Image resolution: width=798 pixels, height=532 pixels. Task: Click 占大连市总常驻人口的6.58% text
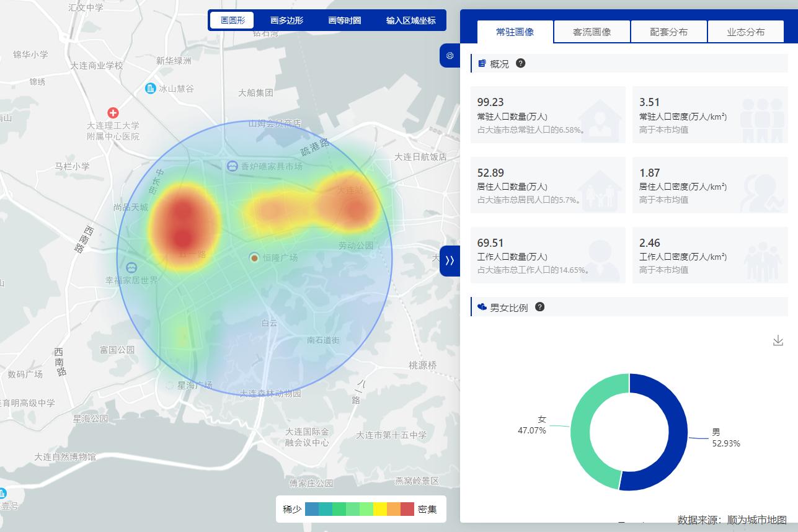pos(531,130)
